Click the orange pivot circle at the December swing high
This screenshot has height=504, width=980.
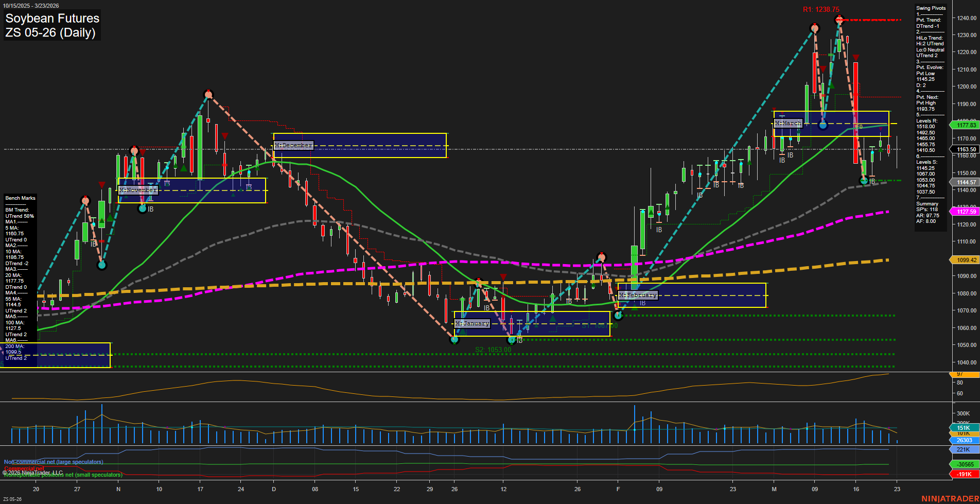point(208,94)
